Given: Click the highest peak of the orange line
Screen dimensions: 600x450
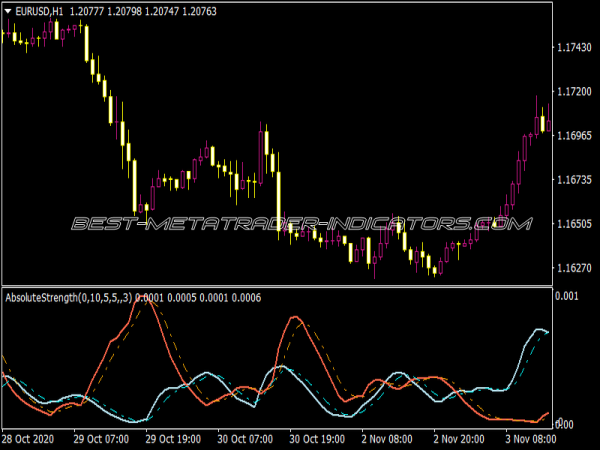Looking at the screenshot, I should point(147,298).
